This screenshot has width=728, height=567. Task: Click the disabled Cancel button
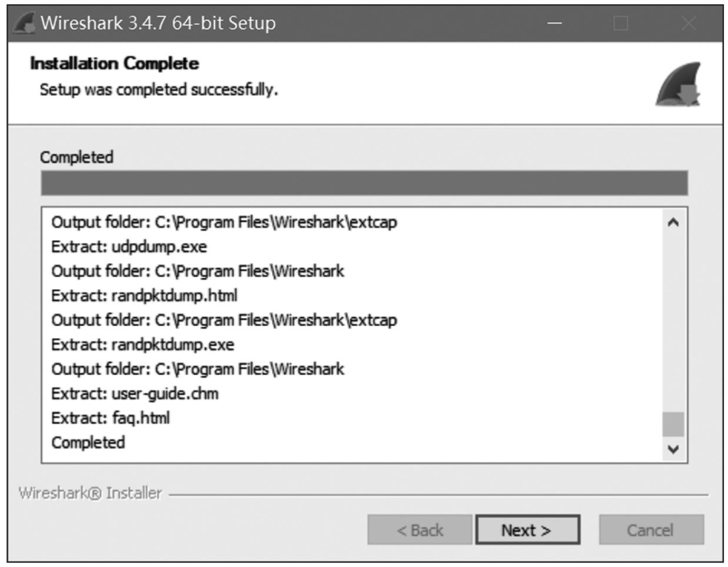pyautogui.click(x=650, y=530)
